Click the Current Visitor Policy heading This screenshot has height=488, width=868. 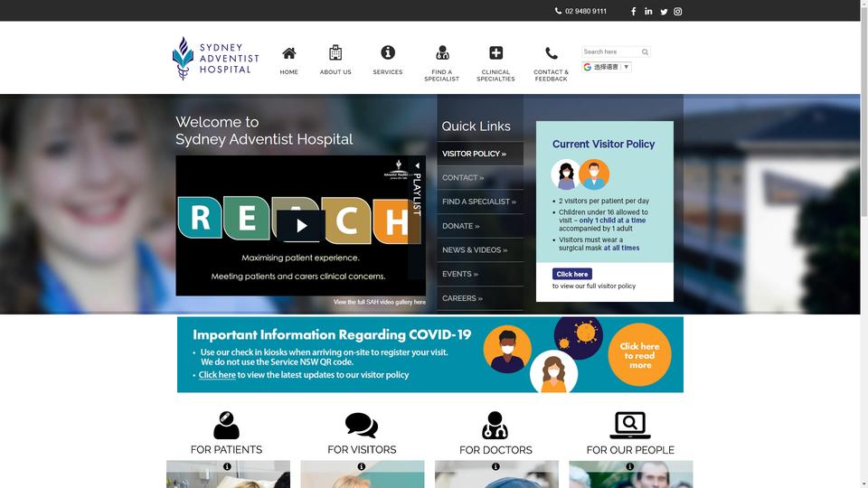pos(603,144)
